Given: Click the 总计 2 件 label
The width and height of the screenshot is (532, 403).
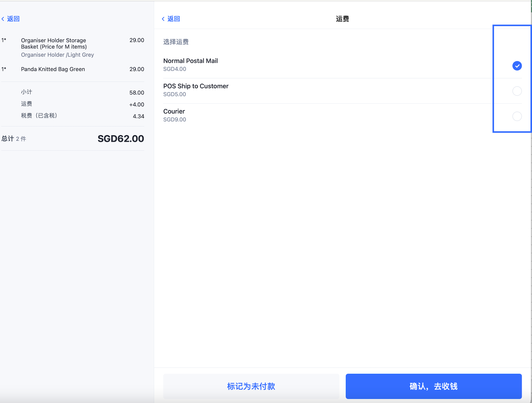Looking at the screenshot, I should click(x=14, y=139).
